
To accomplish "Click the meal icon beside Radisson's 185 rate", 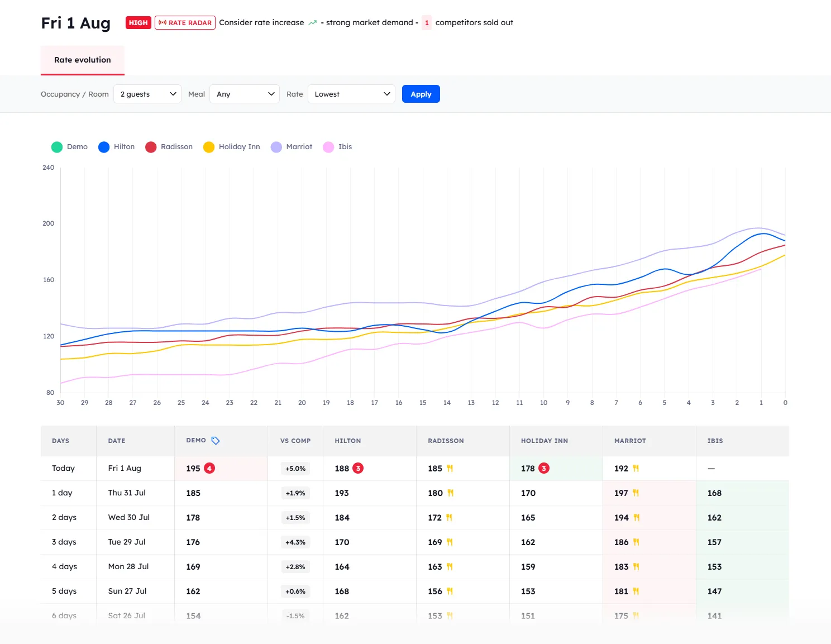I will 450,468.
